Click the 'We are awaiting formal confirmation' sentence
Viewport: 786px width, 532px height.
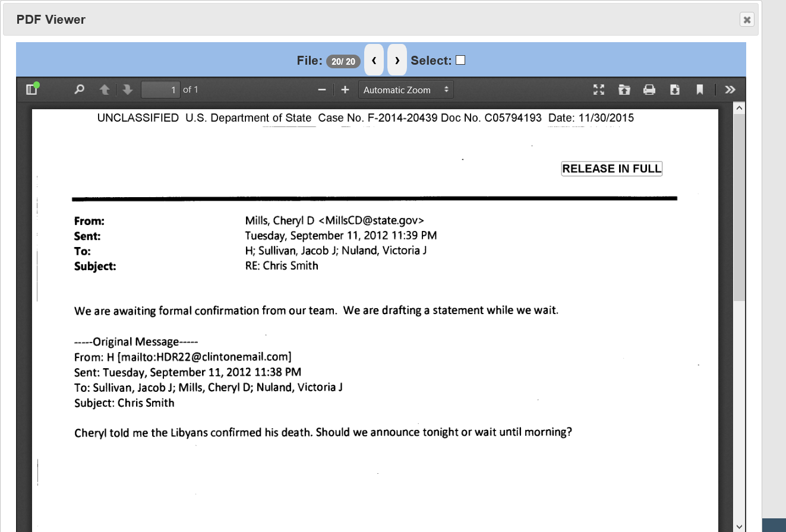[x=316, y=311]
